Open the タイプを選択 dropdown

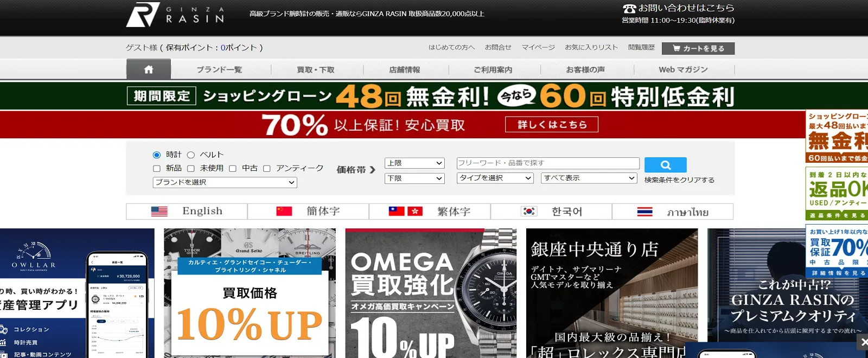click(x=495, y=178)
